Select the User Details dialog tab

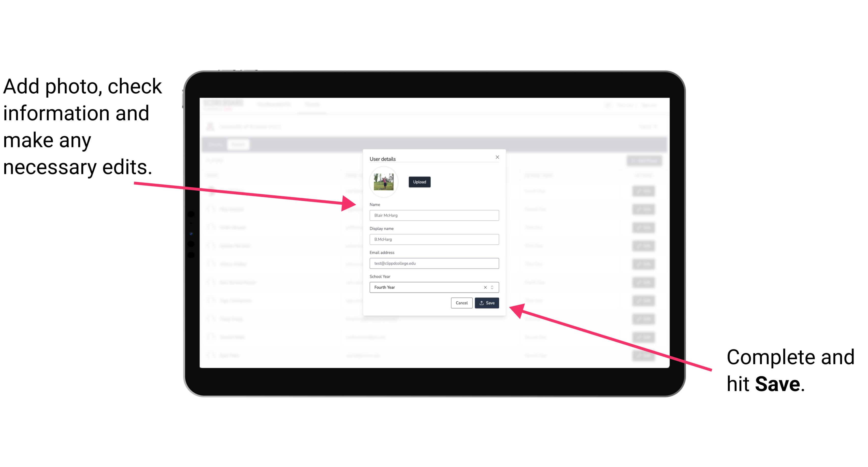tap(383, 159)
